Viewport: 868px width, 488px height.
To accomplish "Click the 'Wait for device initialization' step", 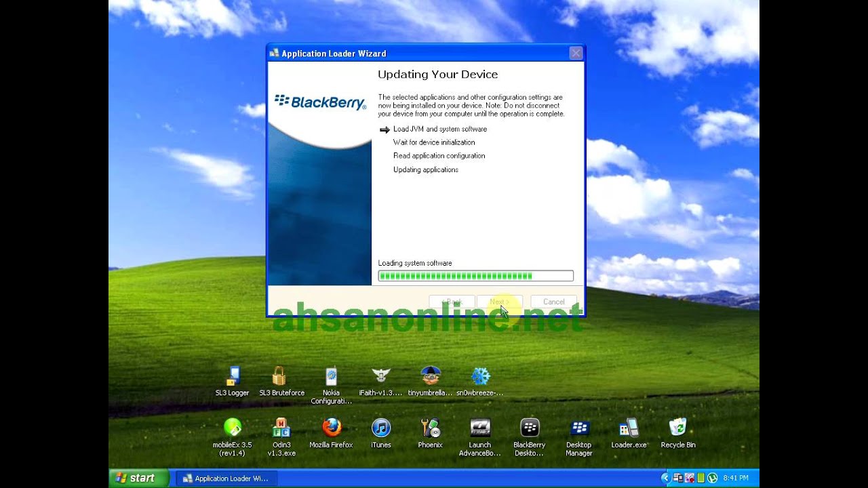I will 434,142.
